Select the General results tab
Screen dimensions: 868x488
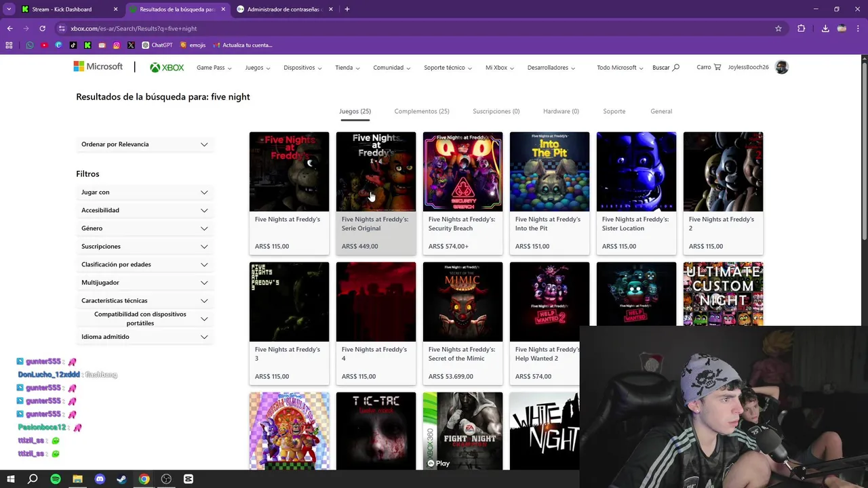661,111
